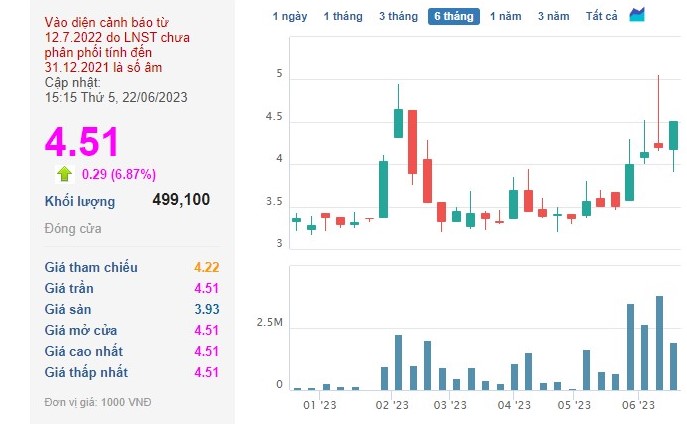This screenshot has width=687, height=424.
Task: View the 3 năm price history
Action: [x=553, y=16]
